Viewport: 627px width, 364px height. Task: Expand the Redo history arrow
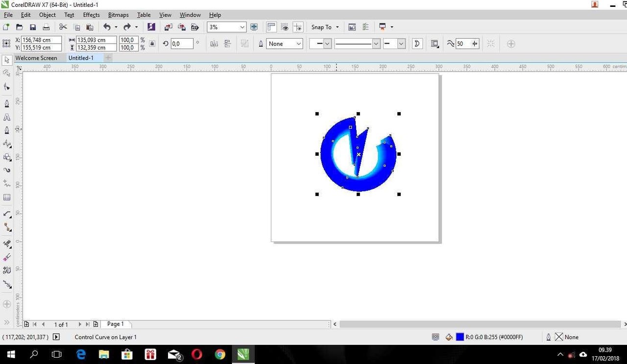[136, 27]
